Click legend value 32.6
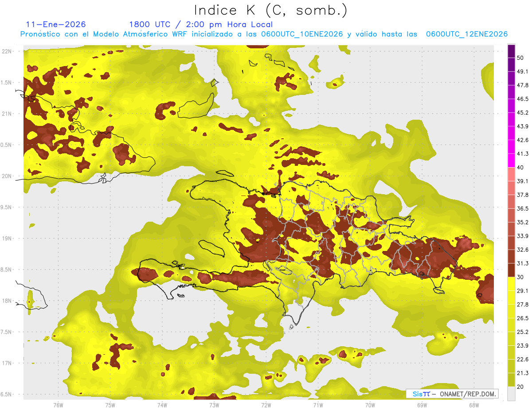Screen dimensions: 532x411 point(522,250)
